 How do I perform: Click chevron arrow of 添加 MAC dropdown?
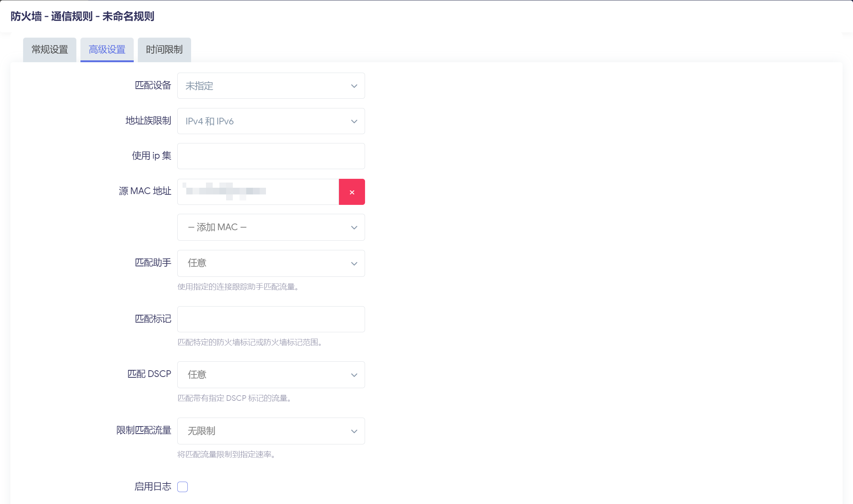pyautogui.click(x=354, y=228)
